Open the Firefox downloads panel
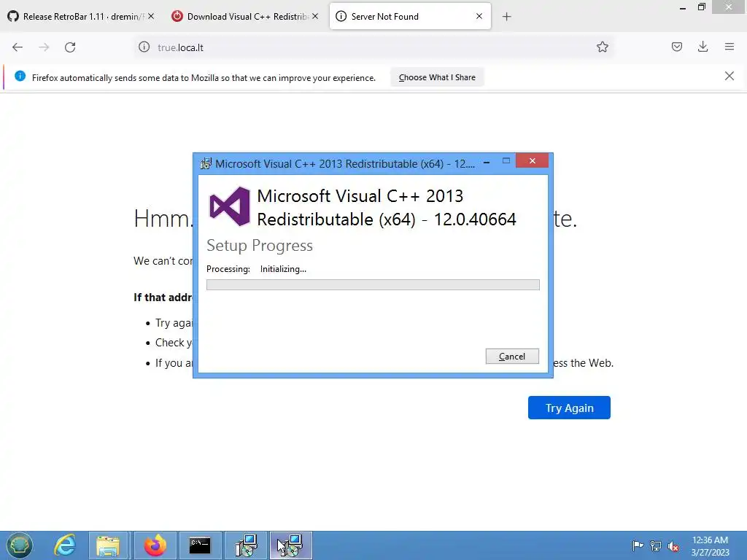Viewport: 747px width, 560px height. [703, 47]
